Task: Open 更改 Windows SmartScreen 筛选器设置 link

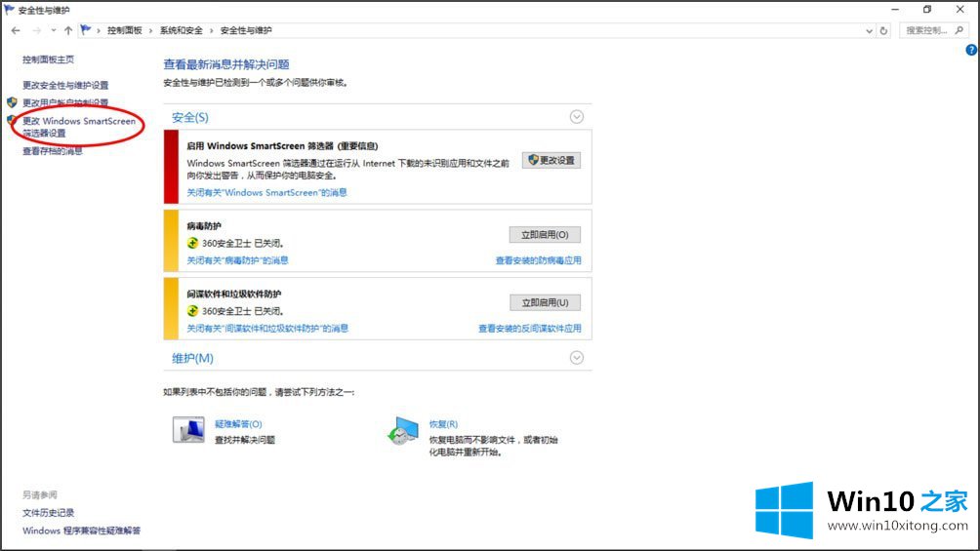Action: point(79,127)
